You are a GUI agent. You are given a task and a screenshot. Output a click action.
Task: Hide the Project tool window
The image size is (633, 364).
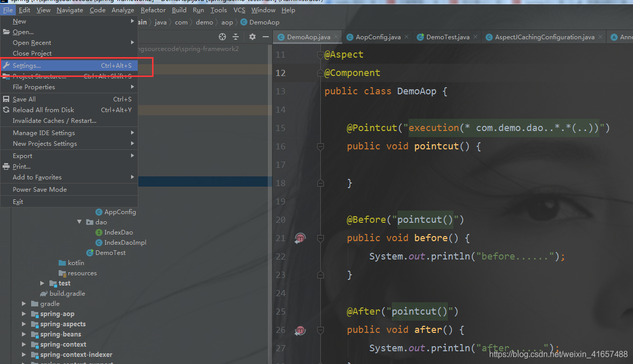point(266,37)
